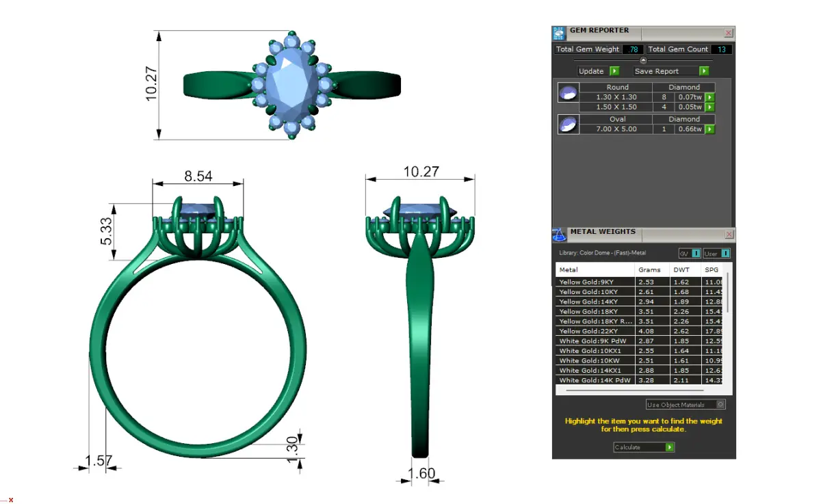Image resolution: width=821 pixels, height=504 pixels.
Task: Click the green arrow beside Save Report
Action: click(704, 71)
